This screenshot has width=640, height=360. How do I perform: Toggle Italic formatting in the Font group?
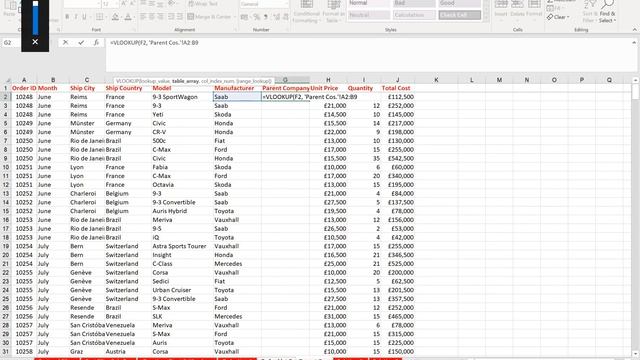[76, 17]
